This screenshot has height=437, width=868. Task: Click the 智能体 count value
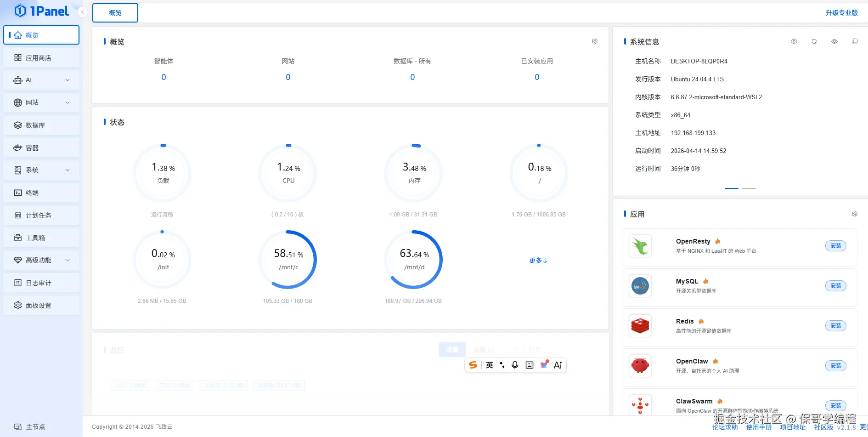tap(163, 77)
